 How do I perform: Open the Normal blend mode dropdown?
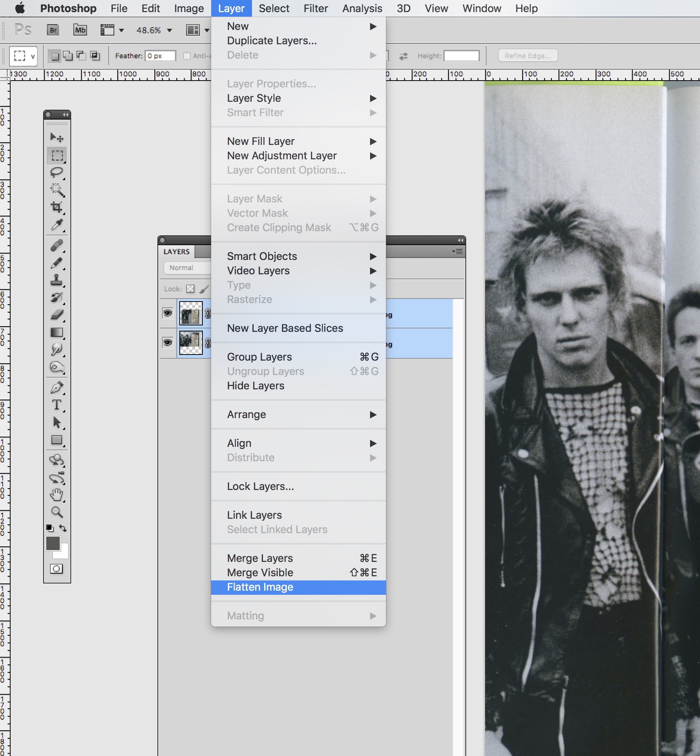[187, 268]
